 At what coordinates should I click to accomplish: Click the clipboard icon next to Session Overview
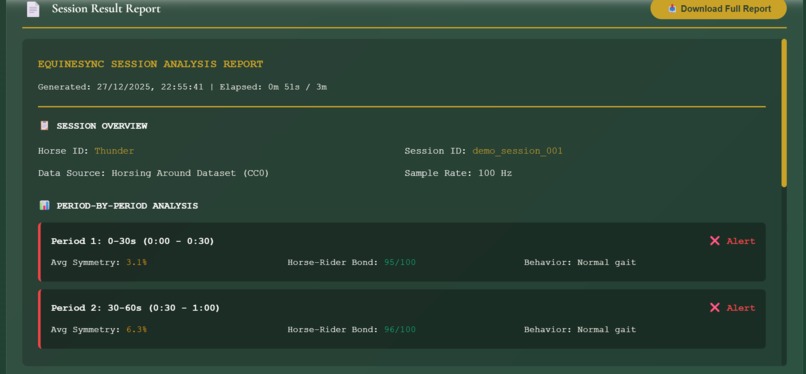click(x=45, y=125)
